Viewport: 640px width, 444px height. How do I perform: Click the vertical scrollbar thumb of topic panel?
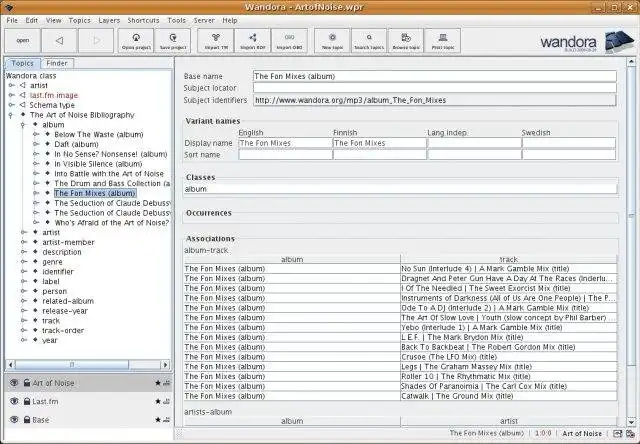coord(631,216)
